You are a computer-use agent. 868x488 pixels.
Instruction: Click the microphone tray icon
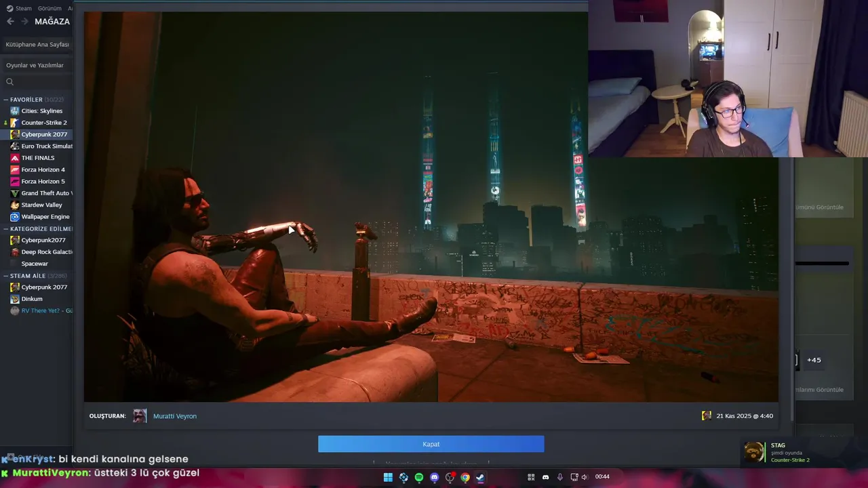tap(559, 477)
